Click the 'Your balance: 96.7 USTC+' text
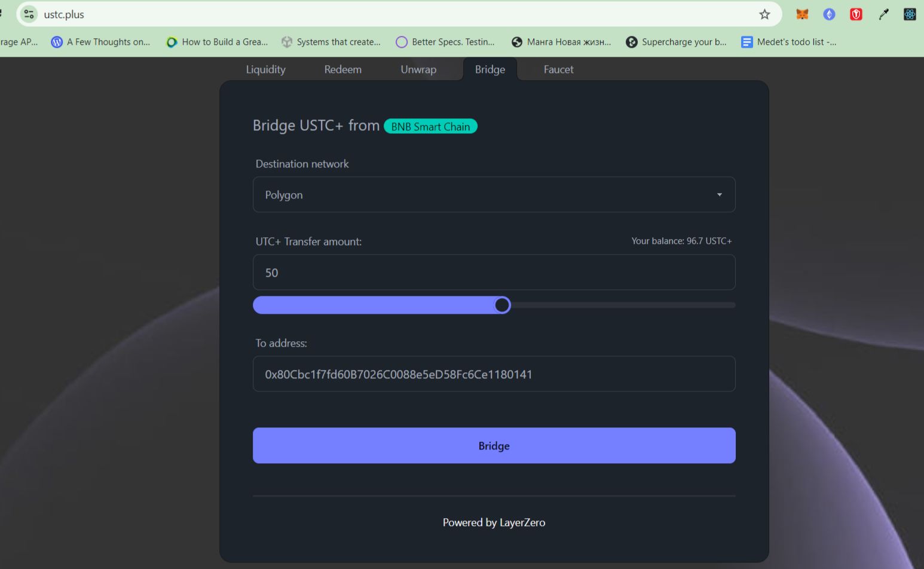The height and width of the screenshot is (569, 924). 681,241
